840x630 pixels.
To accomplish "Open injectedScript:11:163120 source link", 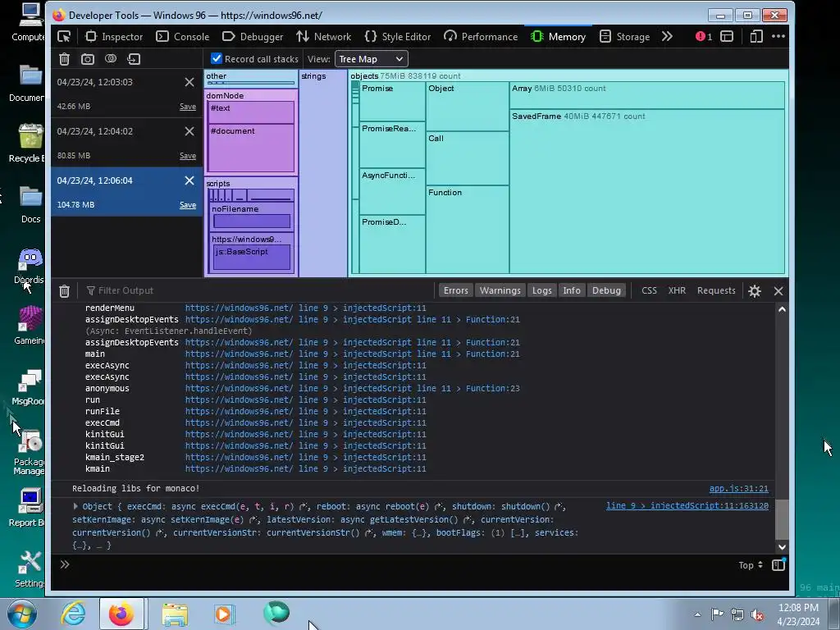I will pos(687,505).
